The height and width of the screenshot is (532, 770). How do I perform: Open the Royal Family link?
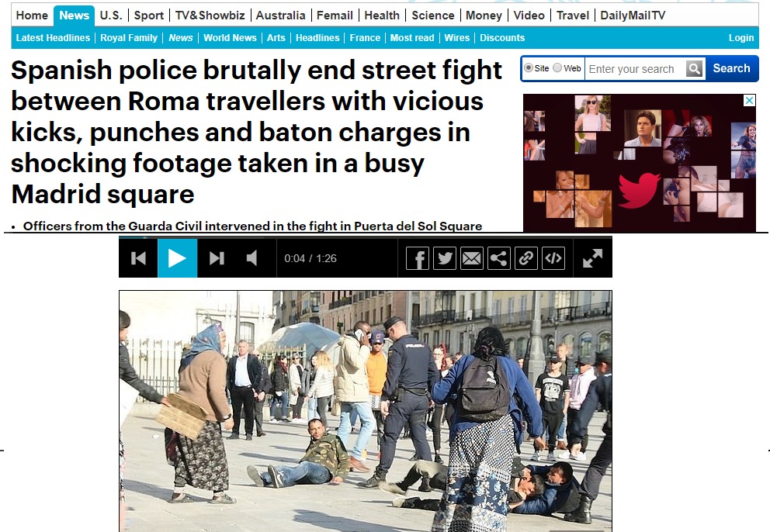click(x=129, y=38)
